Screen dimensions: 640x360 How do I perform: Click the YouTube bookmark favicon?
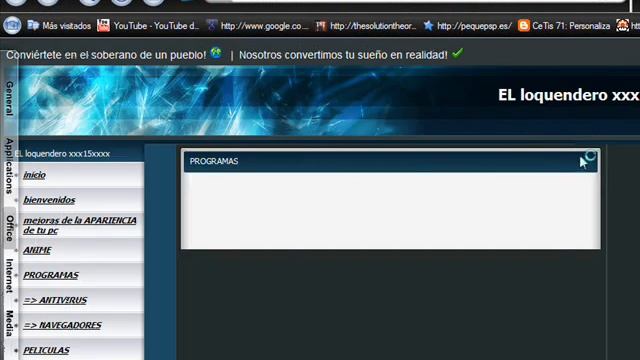(103, 26)
